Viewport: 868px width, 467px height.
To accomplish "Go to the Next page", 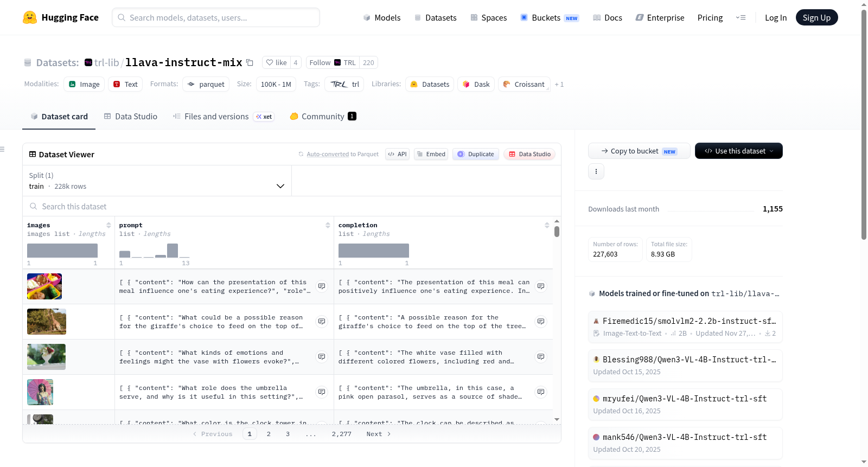I will [379, 434].
